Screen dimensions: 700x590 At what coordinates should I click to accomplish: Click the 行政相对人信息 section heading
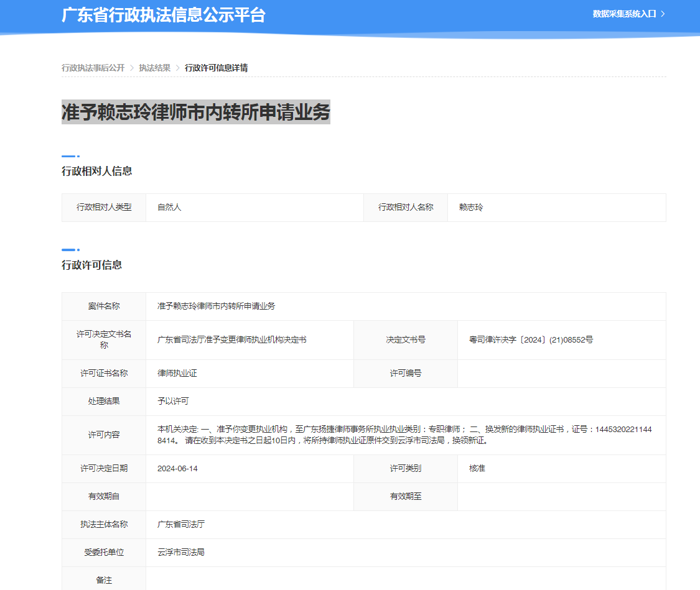click(x=96, y=171)
